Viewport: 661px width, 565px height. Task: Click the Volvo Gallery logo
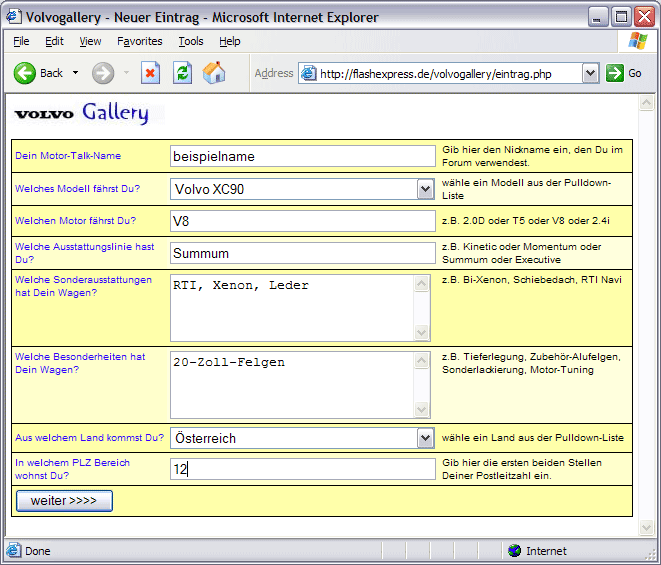(x=82, y=113)
